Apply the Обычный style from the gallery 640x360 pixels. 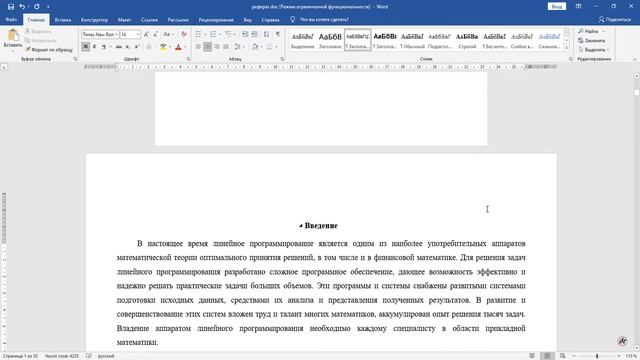point(412,40)
